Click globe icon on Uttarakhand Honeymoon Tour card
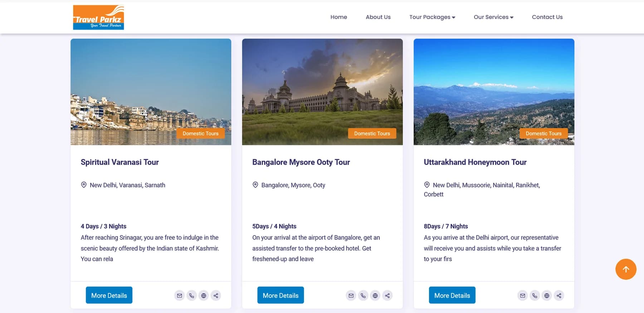Viewport: 644px width, 313px height. point(547,295)
